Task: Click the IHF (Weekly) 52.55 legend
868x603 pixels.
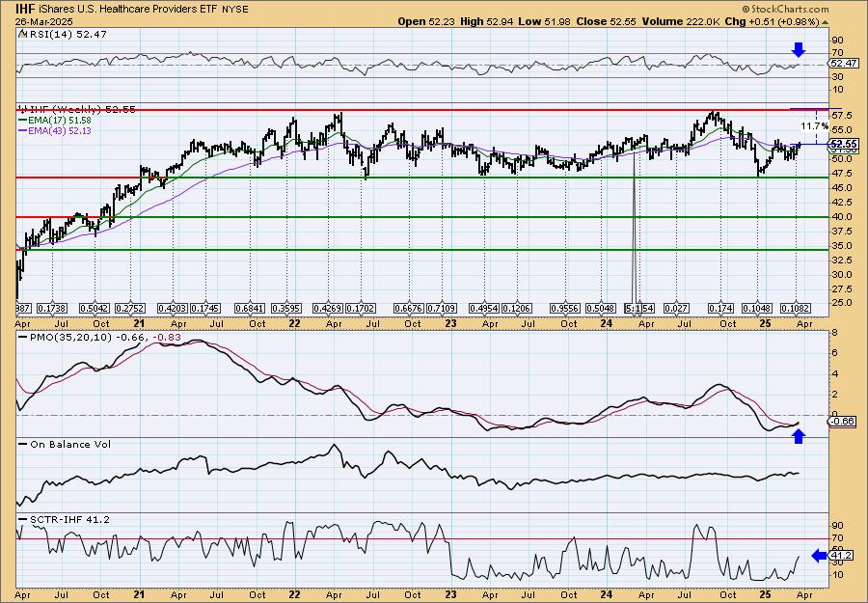Action: [x=77, y=110]
